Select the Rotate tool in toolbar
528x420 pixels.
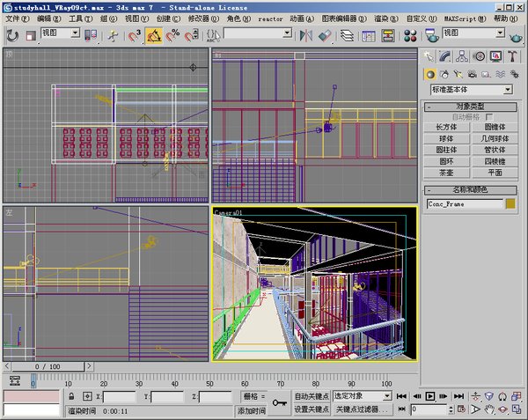pos(12,35)
